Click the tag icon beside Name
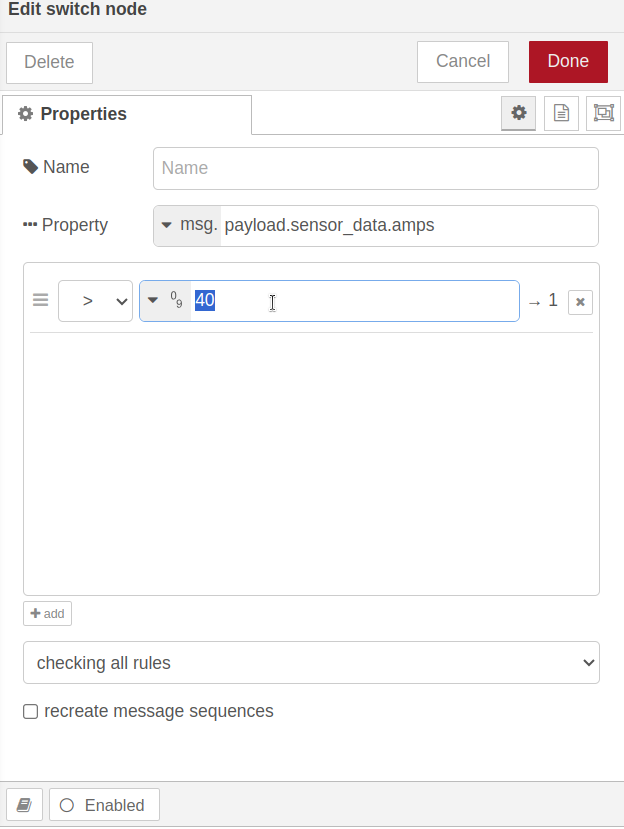The height and width of the screenshot is (829, 624). coord(31,167)
